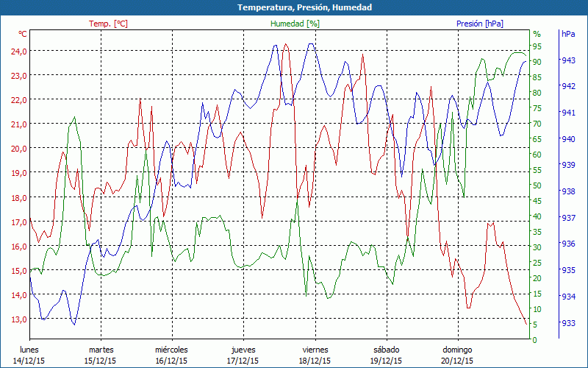Click the blue hPa unit label
This screenshot has width=588, height=368.
[x=568, y=34]
